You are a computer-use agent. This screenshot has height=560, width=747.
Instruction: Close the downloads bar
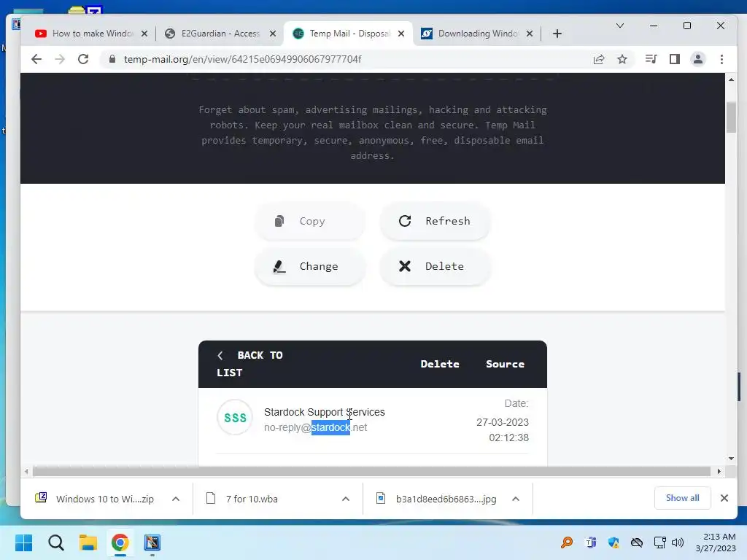click(724, 498)
